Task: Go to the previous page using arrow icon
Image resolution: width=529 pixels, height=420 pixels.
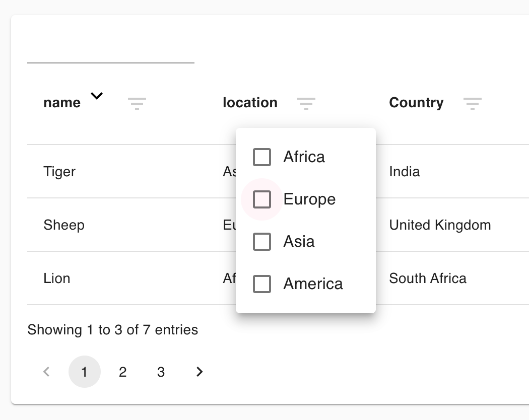Action: (x=46, y=372)
